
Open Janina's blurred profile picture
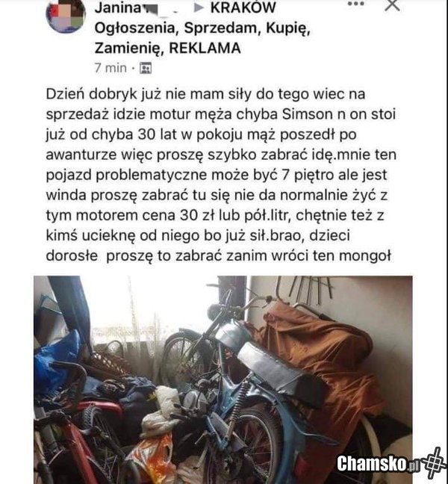point(66,16)
